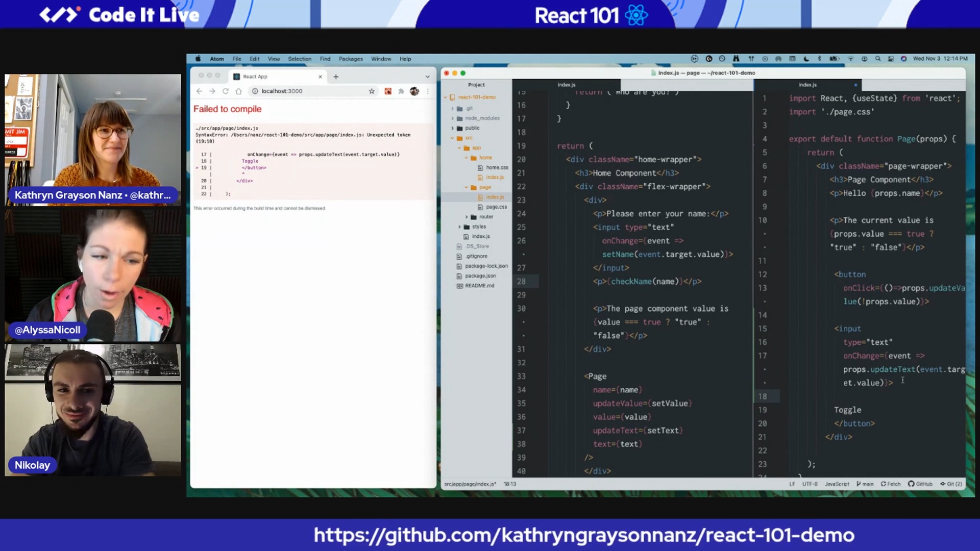Close the React App tab

tap(321, 77)
